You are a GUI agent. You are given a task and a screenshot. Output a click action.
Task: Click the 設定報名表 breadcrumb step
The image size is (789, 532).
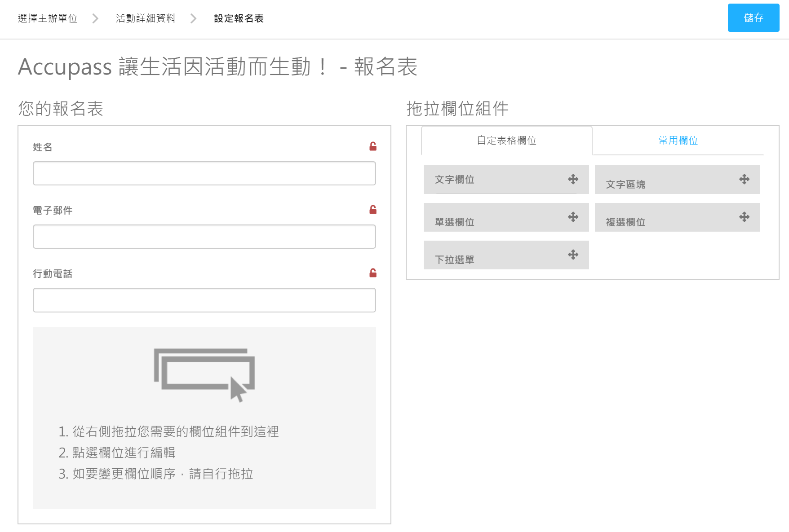(x=239, y=18)
